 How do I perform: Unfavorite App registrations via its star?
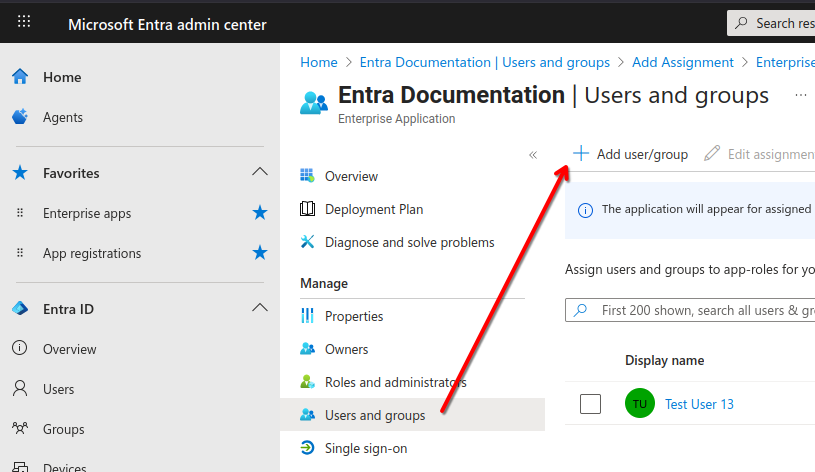[259, 253]
